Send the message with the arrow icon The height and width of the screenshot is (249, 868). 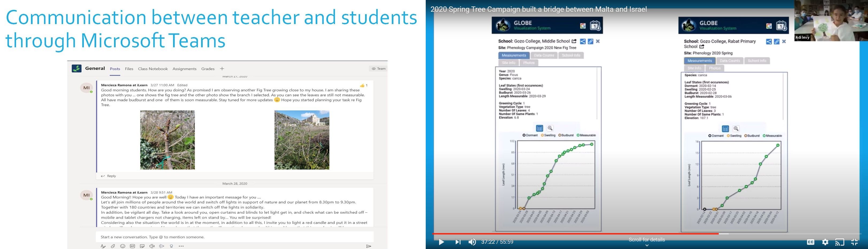tap(369, 246)
